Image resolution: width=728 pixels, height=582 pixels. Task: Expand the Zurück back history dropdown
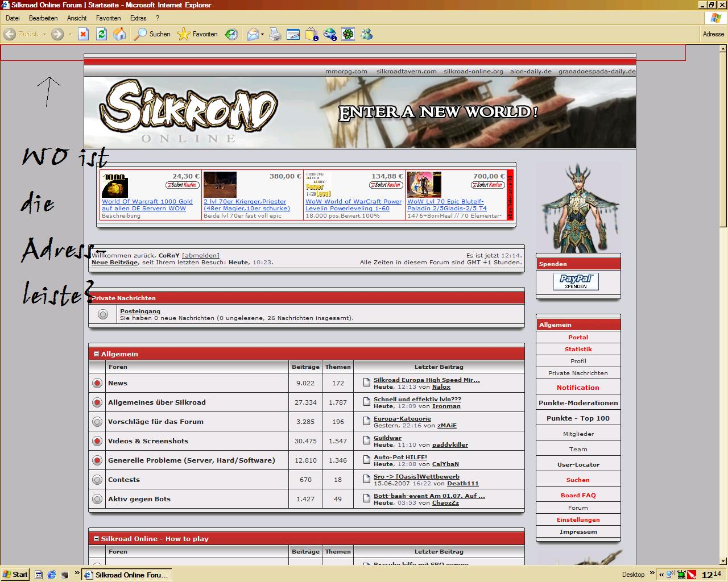[44, 35]
